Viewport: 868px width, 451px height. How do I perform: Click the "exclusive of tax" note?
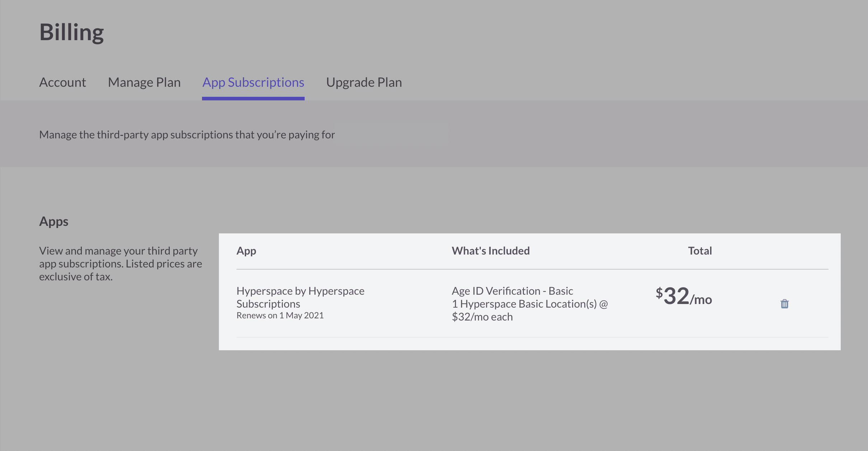(76, 277)
